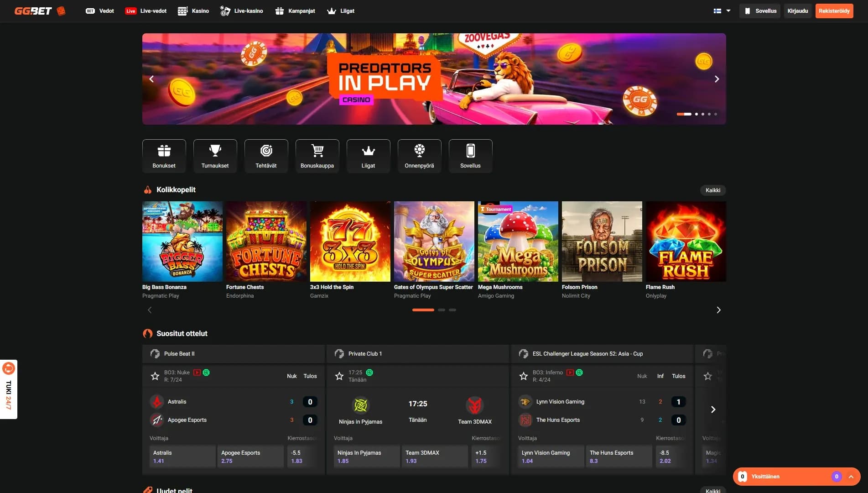This screenshot has width=868, height=493.
Task: Bet on Lynn Vision Gaming at 1.04
Action: click(551, 456)
